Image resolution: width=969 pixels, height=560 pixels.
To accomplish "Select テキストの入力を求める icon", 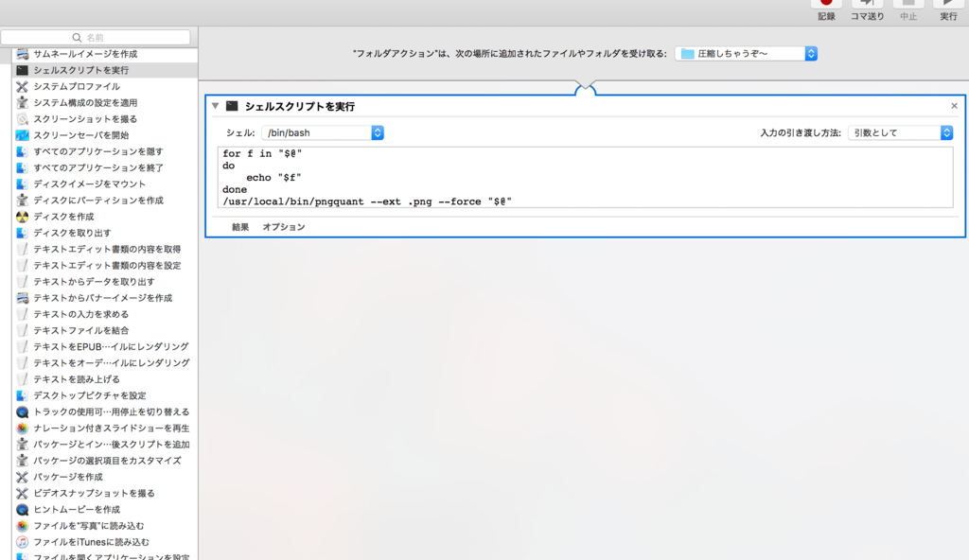I will point(23,314).
